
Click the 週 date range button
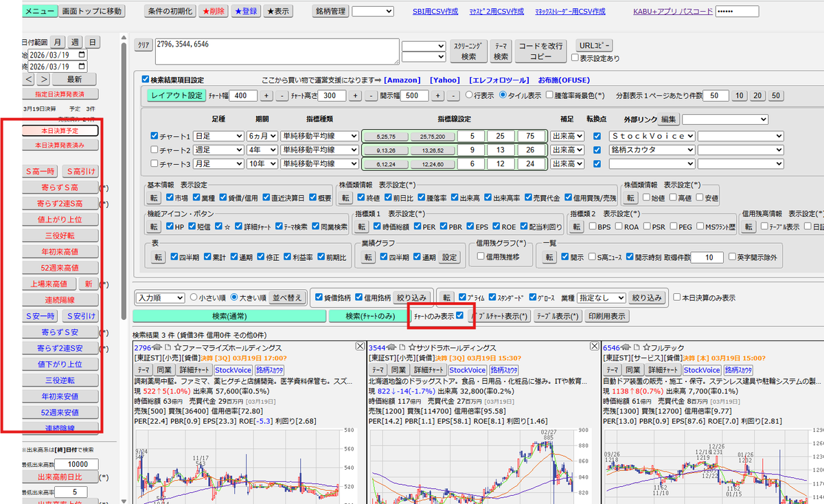[x=76, y=42]
